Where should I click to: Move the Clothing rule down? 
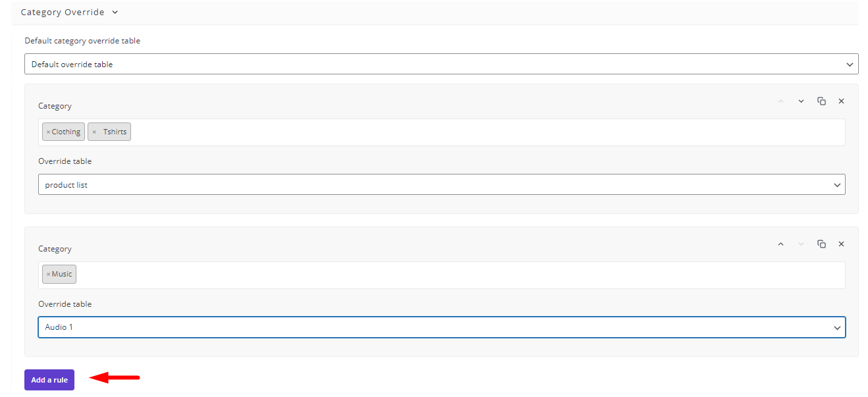[801, 101]
